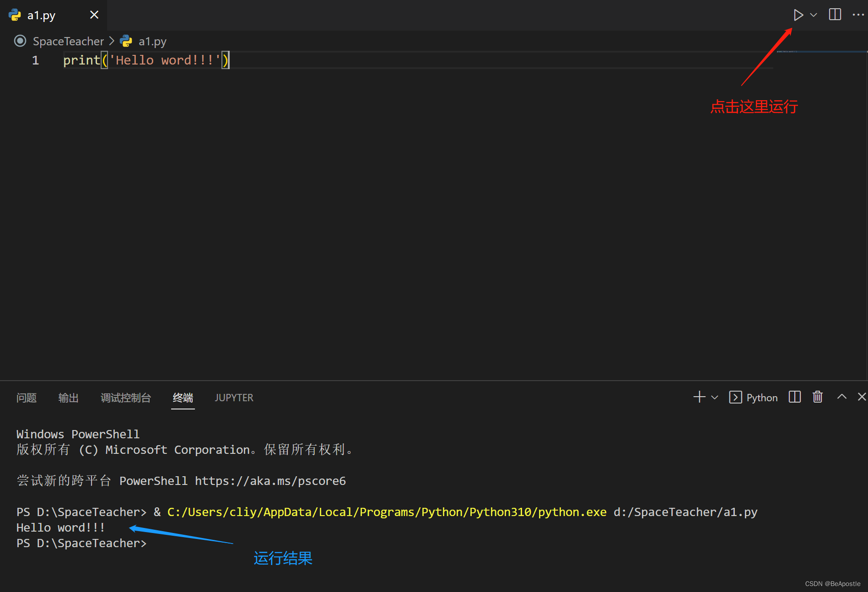Run the Python file with the play button
This screenshot has width=868, height=592.
click(x=798, y=15)
